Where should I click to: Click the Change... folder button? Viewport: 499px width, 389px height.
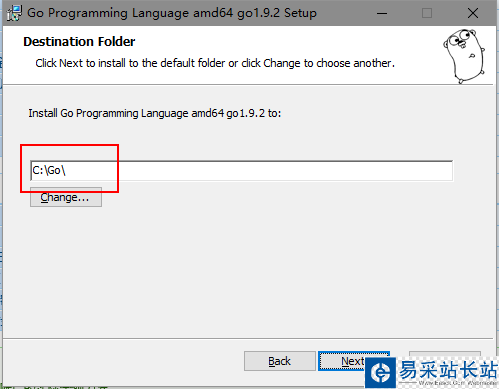tap(66, 197)
